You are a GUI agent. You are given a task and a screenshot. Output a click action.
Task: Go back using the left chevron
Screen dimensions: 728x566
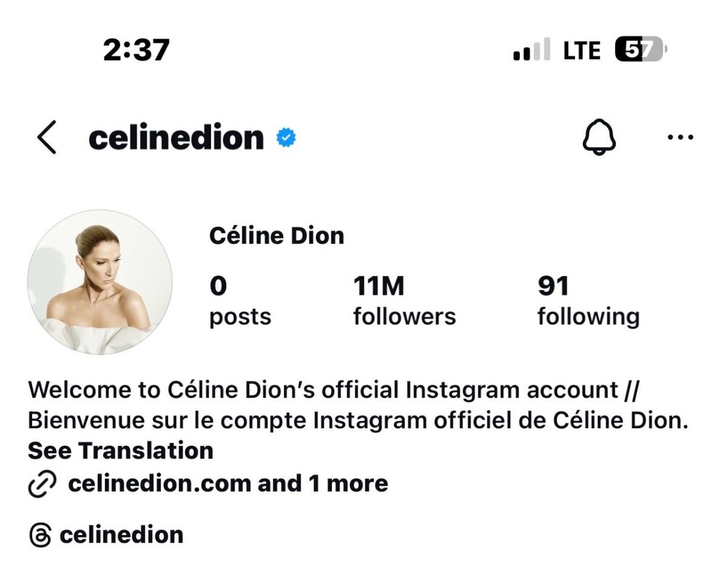[x=47, y=138]
